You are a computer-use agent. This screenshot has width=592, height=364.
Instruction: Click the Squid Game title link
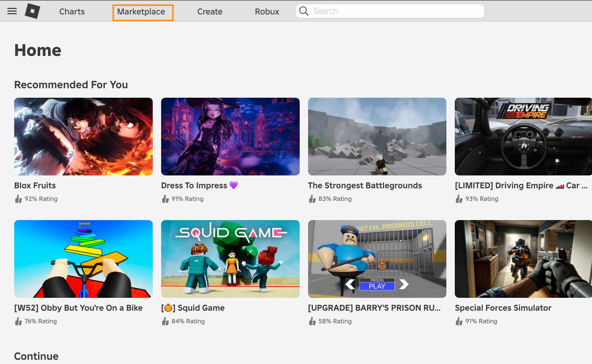(x=193, y=308)
